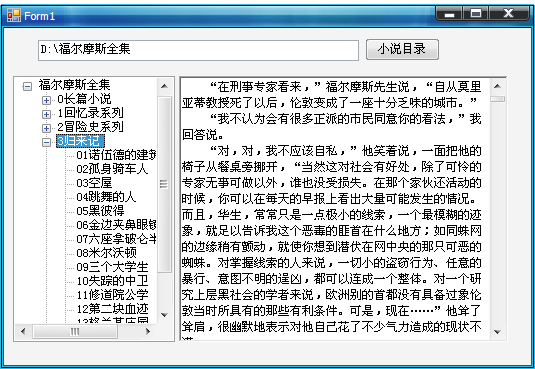This screenshot has height=369, width=535.
Task: Select the 1回忆录系列 tree item
Action: [90, 113]
